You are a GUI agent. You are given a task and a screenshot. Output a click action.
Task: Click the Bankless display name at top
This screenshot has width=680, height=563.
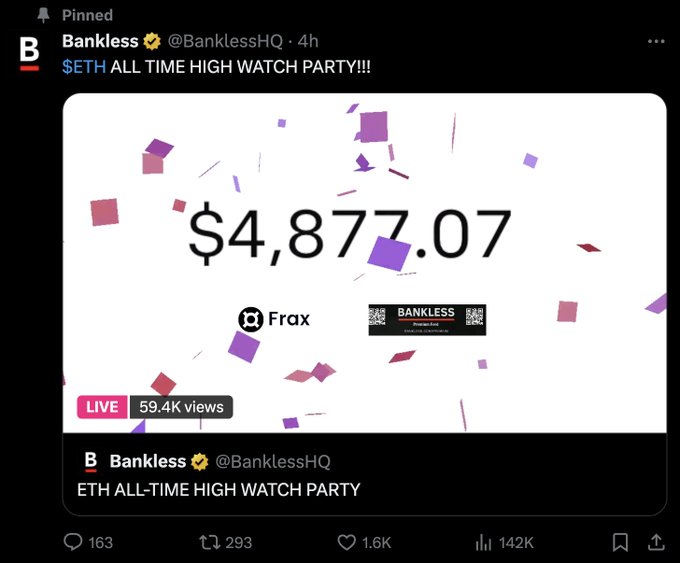pyautogui.click(x=100, y=41)
